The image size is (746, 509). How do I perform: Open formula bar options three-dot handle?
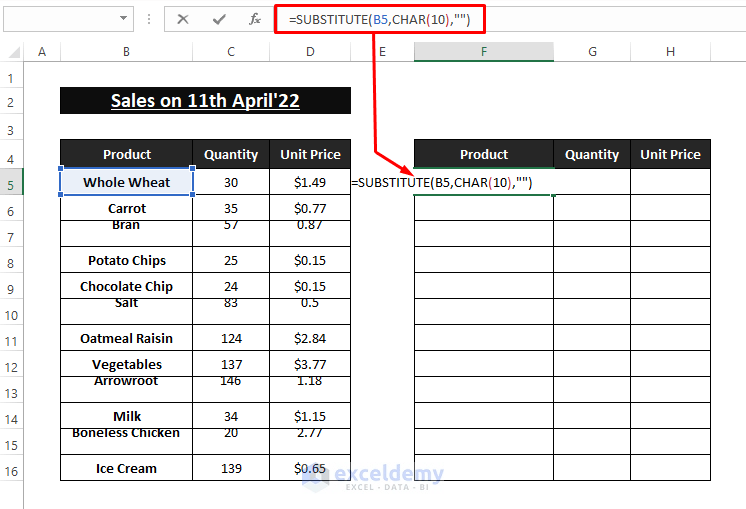[149, 19]
